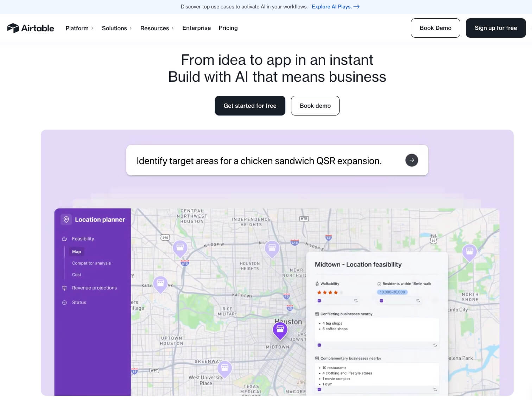Select the Location planner pin icon
This screenshot has height=400, width=532.
pyautogui.click(x=65, y=219)
